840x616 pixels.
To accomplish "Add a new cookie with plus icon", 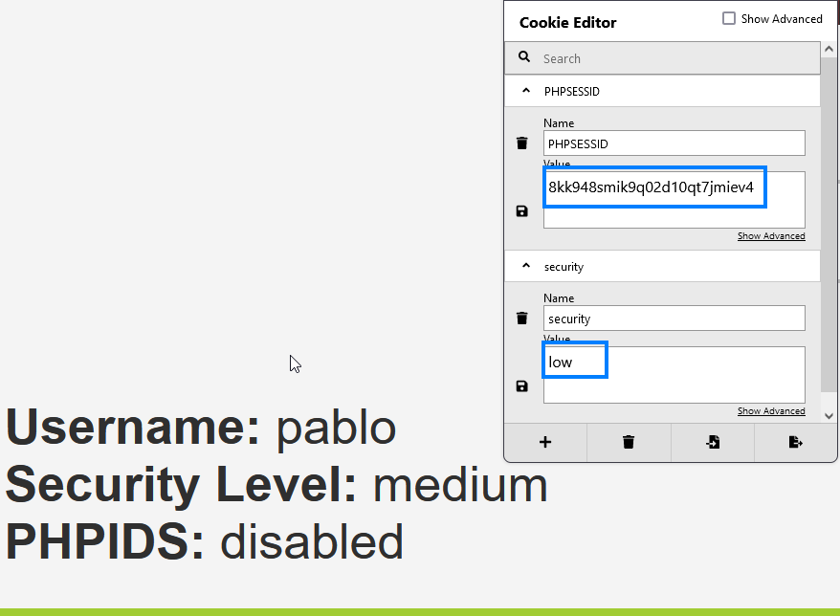I will pos(545,442).
